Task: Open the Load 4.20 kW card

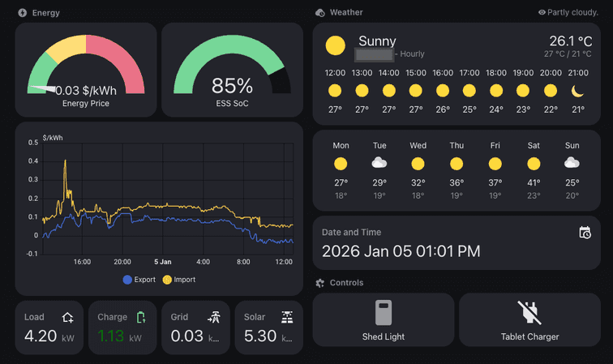Action: point(49,328)
